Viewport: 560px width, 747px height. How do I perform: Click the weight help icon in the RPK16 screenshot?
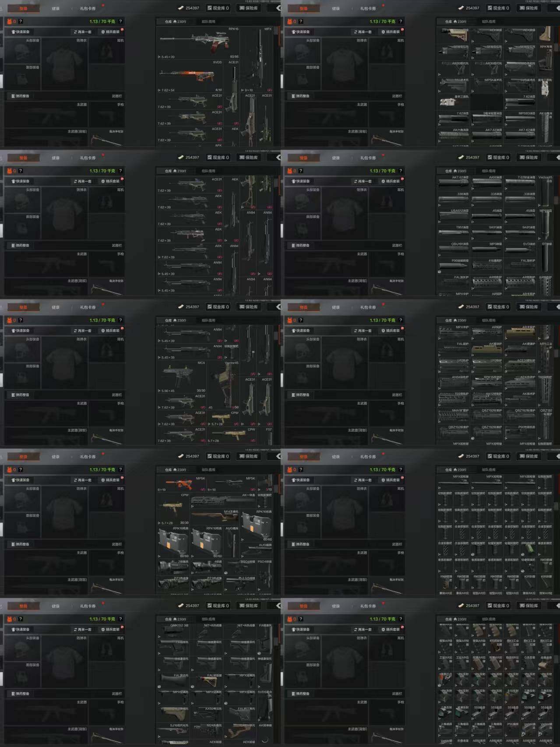click(120, 21)
